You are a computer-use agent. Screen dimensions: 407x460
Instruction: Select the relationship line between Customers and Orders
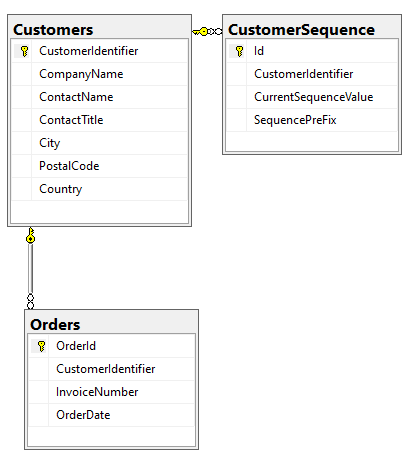(x=30, y=269)
